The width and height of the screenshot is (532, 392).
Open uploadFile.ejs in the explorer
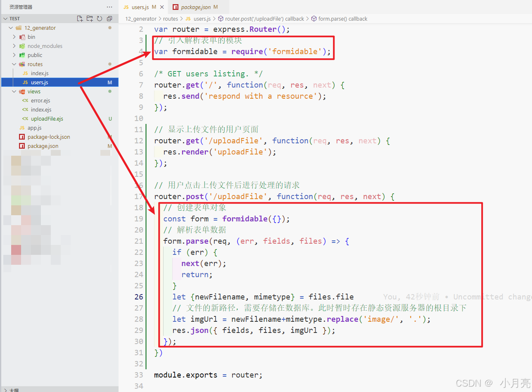[x=47, y=119]
